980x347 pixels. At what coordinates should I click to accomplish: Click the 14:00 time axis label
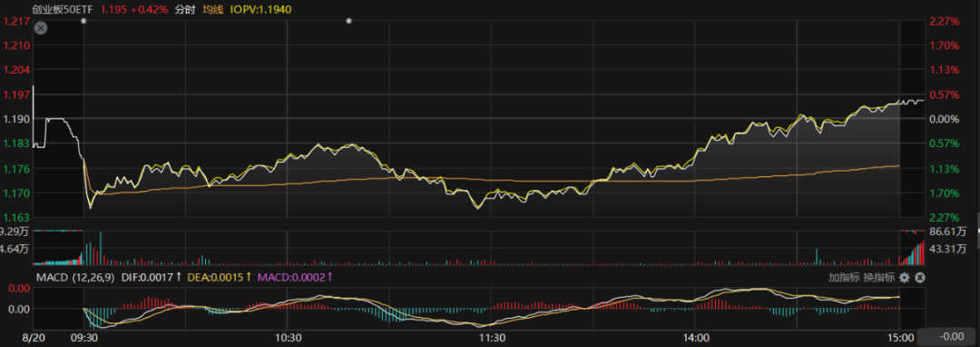point(696,338)
